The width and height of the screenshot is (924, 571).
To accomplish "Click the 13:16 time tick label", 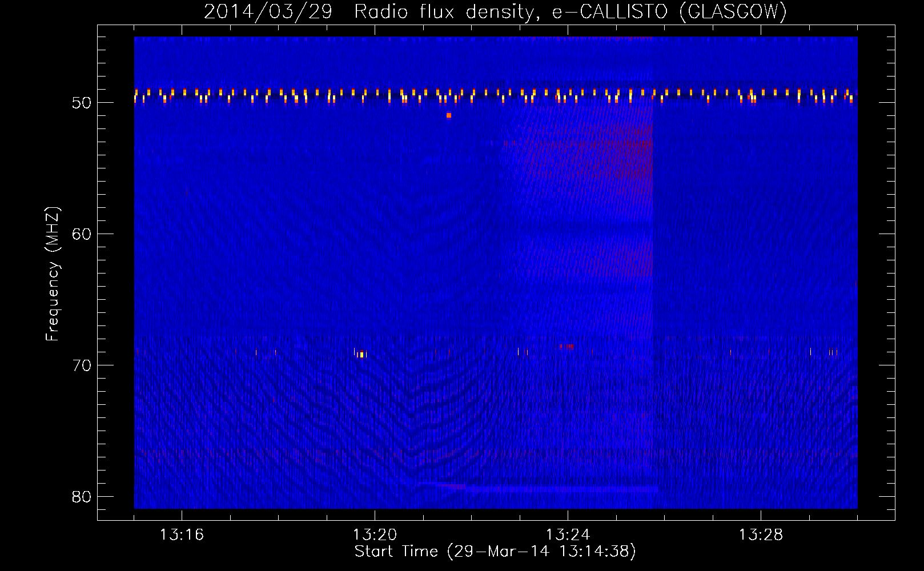I will (182, 535).
